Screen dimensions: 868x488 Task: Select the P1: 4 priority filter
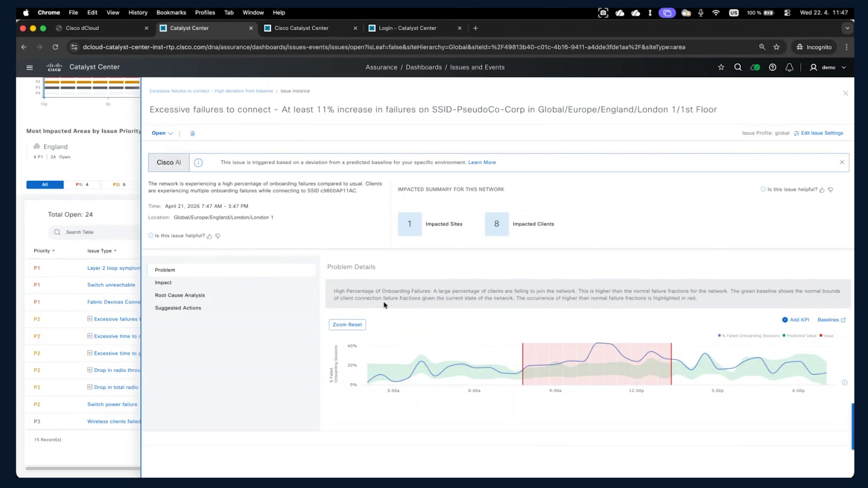point(82,185)
